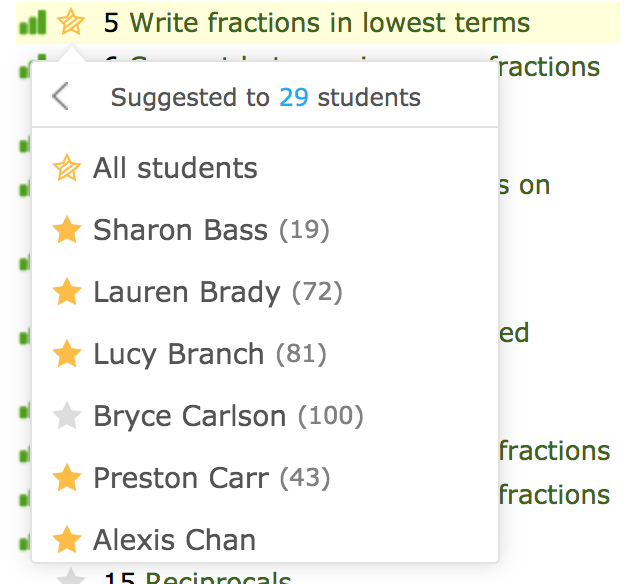Image resolution: width=636 pixels, height=584 pixels.
Task: Toggle the All students star
Action: pyautogui.click(x=66, y=169)
